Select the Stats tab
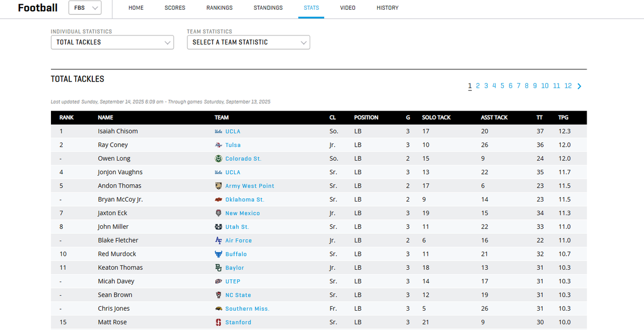 click(311, 8)
